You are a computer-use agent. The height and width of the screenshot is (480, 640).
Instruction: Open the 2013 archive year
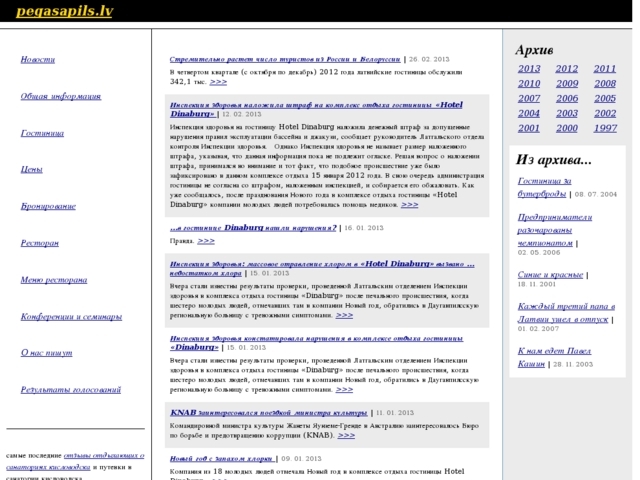point(529,69)
